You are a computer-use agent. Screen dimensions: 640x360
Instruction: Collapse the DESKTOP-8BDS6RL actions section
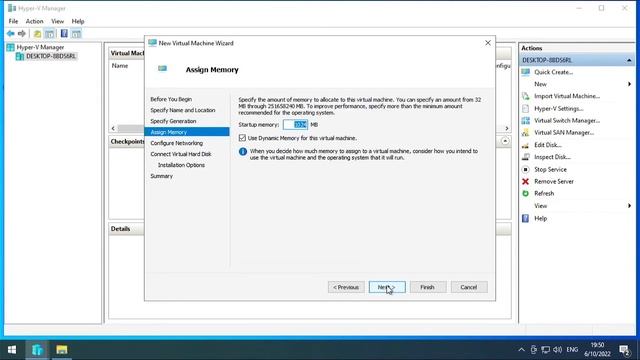click(x=629, y=60)
